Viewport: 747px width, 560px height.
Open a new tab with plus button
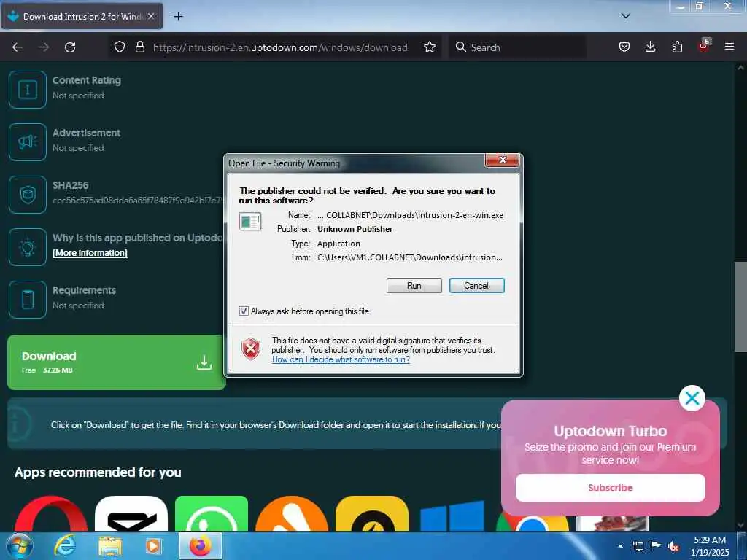(178, 17)
